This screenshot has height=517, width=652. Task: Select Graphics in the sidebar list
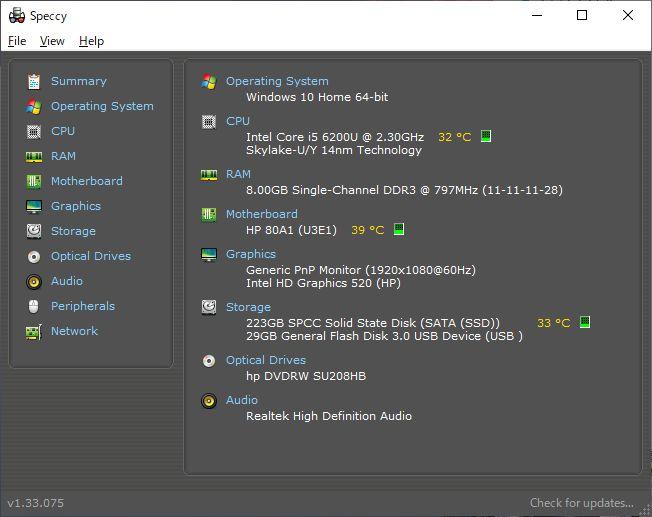pyautogui.click(x=76, y=206)
